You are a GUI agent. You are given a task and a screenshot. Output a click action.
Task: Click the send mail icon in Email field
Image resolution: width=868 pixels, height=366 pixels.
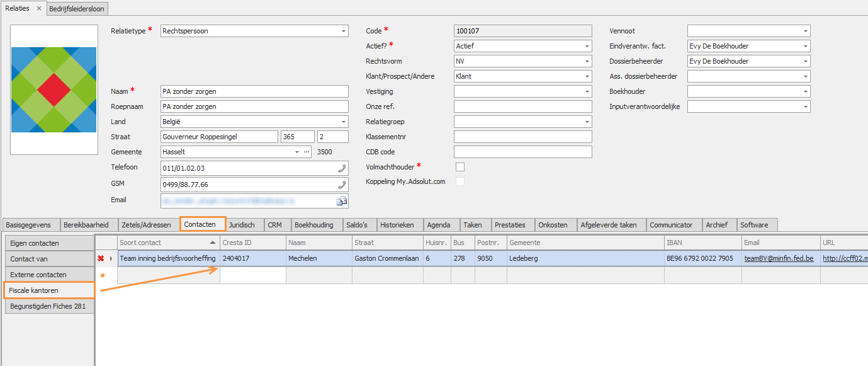coord(342,201)
